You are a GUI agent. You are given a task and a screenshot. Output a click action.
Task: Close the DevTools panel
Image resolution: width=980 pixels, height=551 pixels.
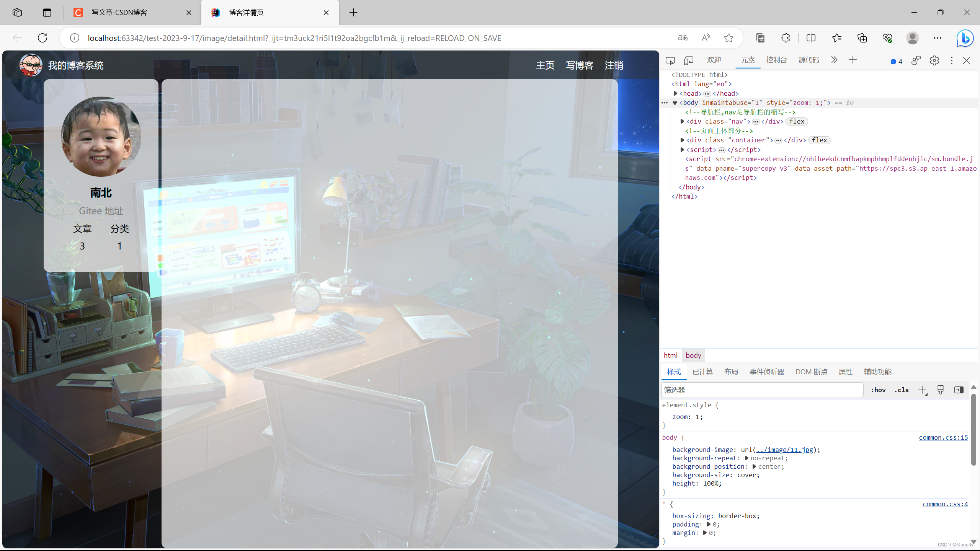967,60
